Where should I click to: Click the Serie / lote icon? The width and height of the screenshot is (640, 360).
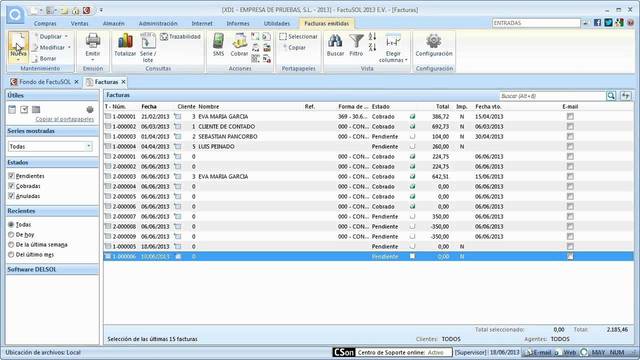tap(148, 41)
